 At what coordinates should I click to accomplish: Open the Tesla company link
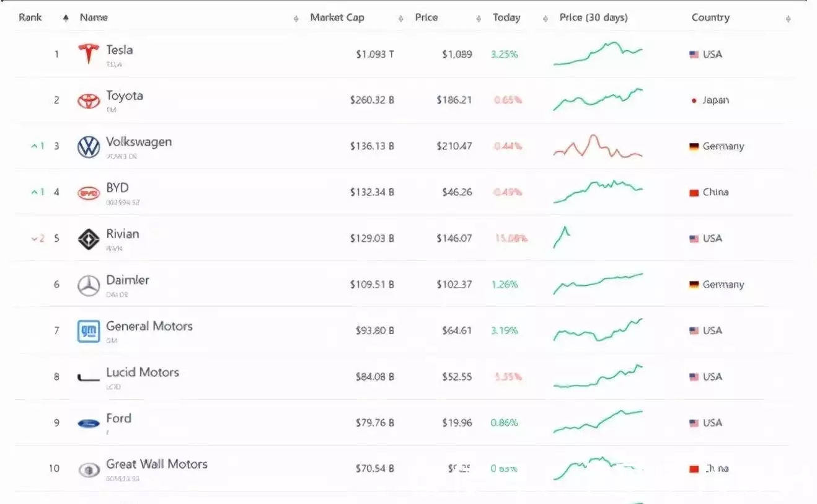120,50
